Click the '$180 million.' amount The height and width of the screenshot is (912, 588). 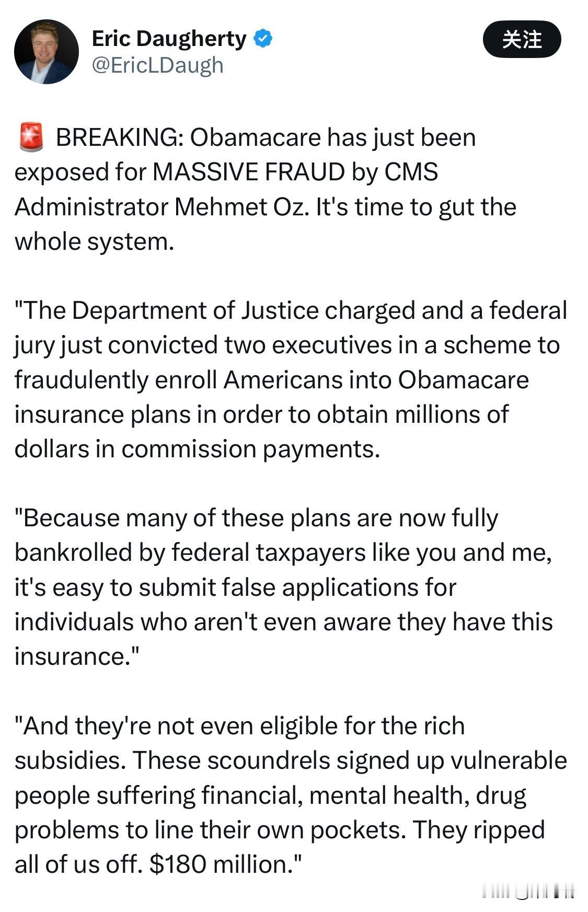tap(225, 864)
